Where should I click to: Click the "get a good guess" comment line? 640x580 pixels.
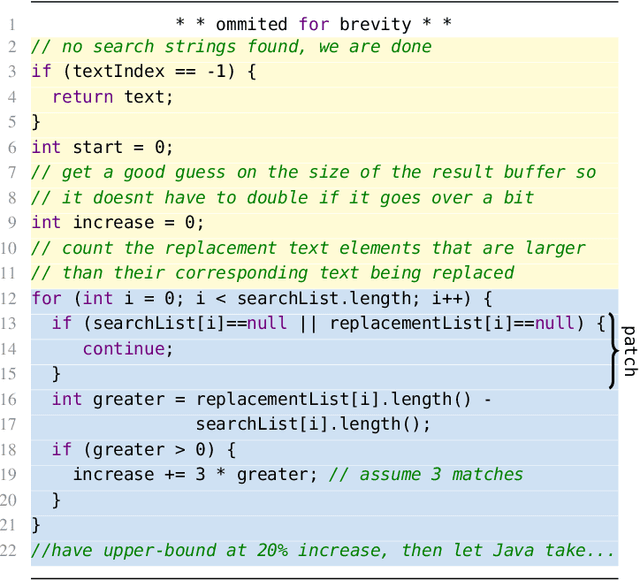tap(313, 172)
